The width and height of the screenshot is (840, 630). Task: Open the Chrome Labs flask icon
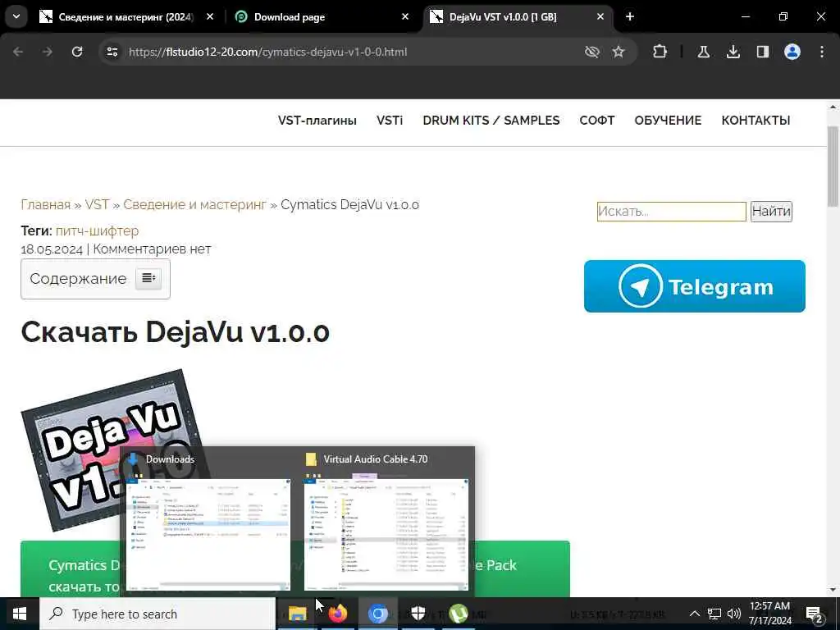703,52
